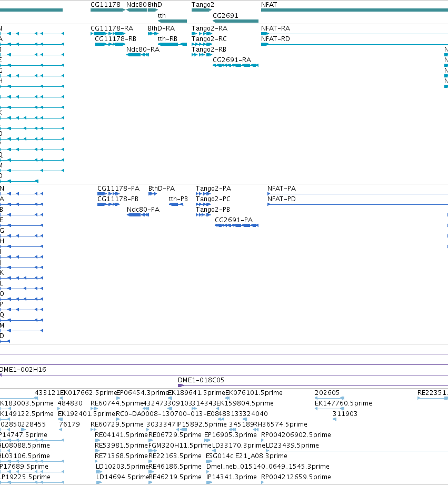Select the NFAT gene label
The height and width of the screenshot is (485, 448).
click(269, 5)
